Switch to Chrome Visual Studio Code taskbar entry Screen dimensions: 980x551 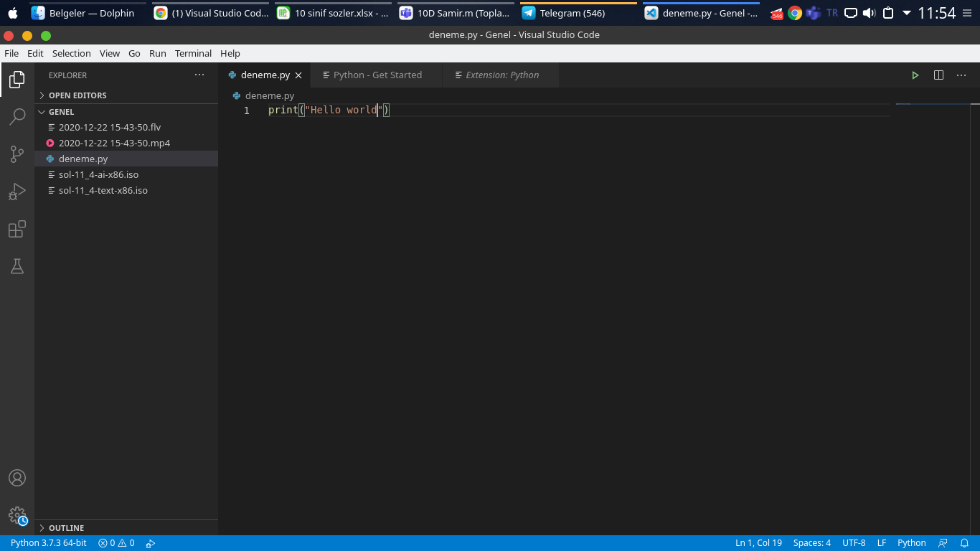pos(212,13)
